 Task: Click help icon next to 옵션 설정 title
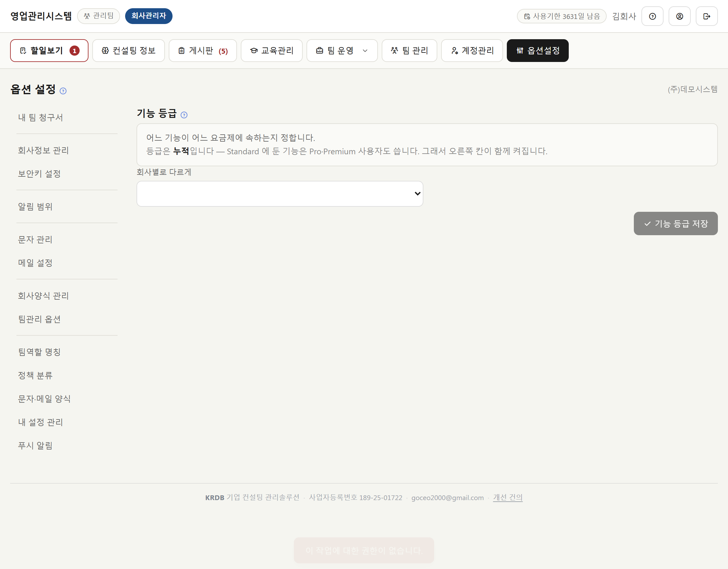[63, 91]
